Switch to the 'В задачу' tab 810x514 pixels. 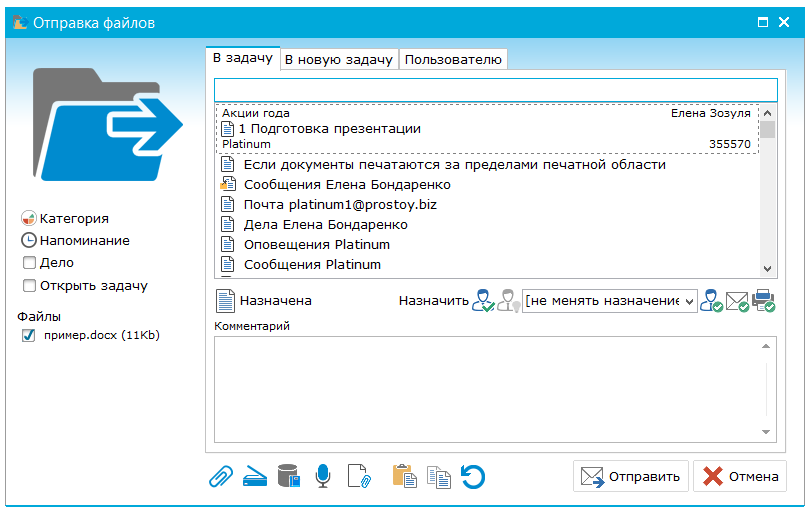tap(243, 58)
